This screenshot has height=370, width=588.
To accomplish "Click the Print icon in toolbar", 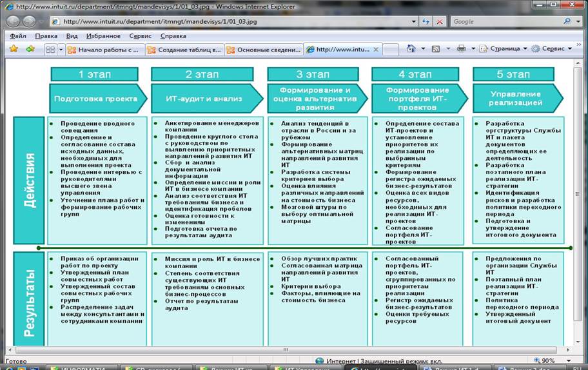I will [x=461, y=49].
